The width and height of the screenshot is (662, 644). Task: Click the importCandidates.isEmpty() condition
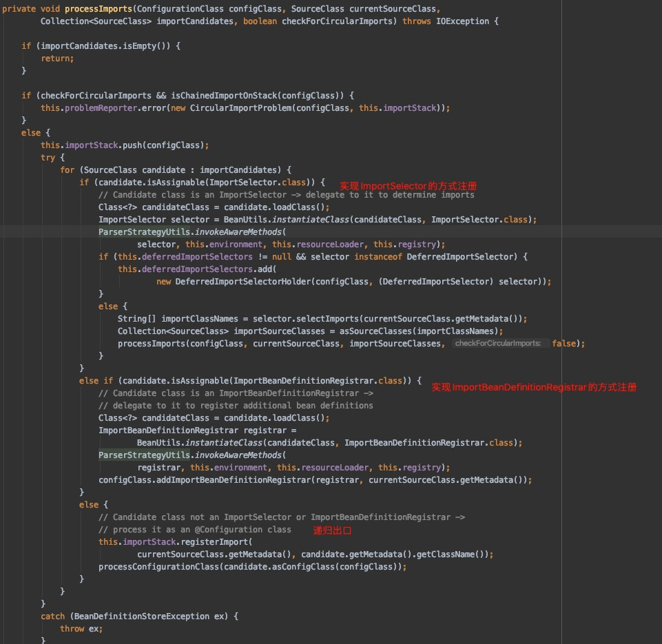click(105, 46)
